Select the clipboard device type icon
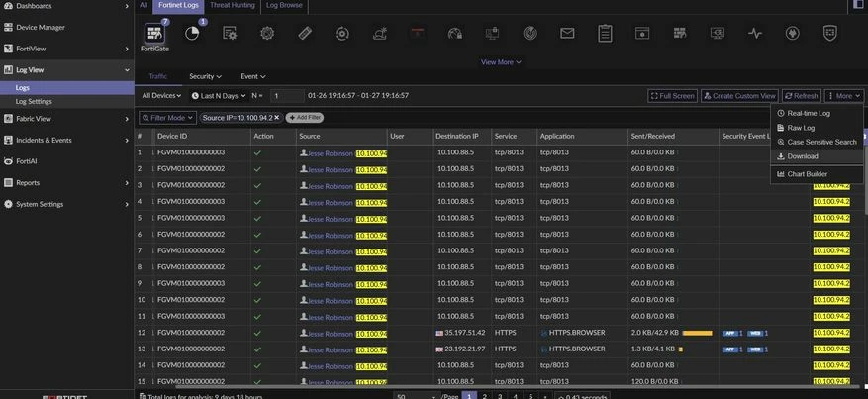The image size is (868, 399). (605, 34)
